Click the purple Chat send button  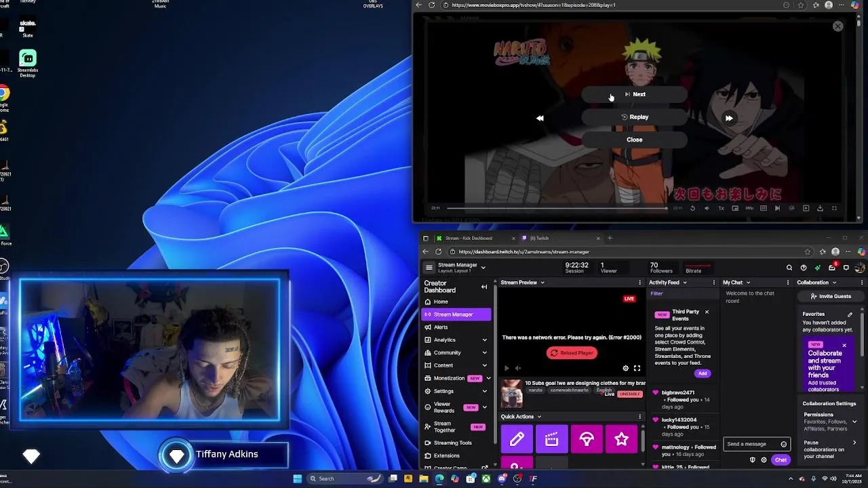781,460
